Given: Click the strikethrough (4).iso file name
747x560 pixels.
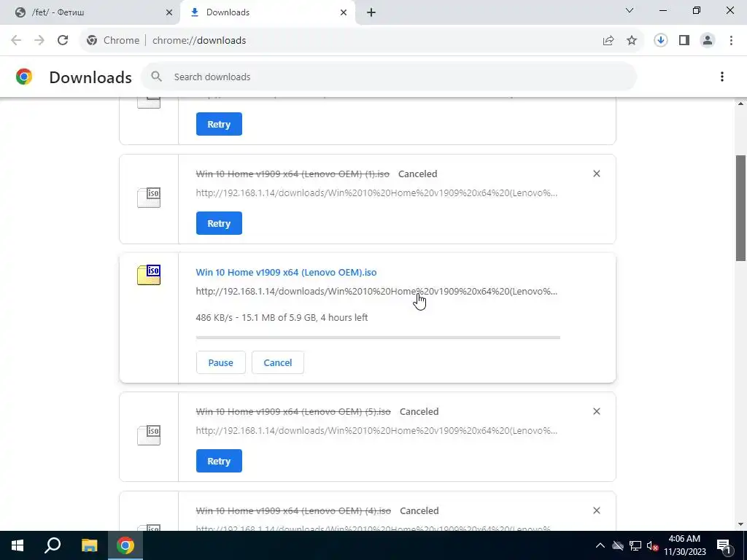Looking at the screenshot, I should coord(293,510).
